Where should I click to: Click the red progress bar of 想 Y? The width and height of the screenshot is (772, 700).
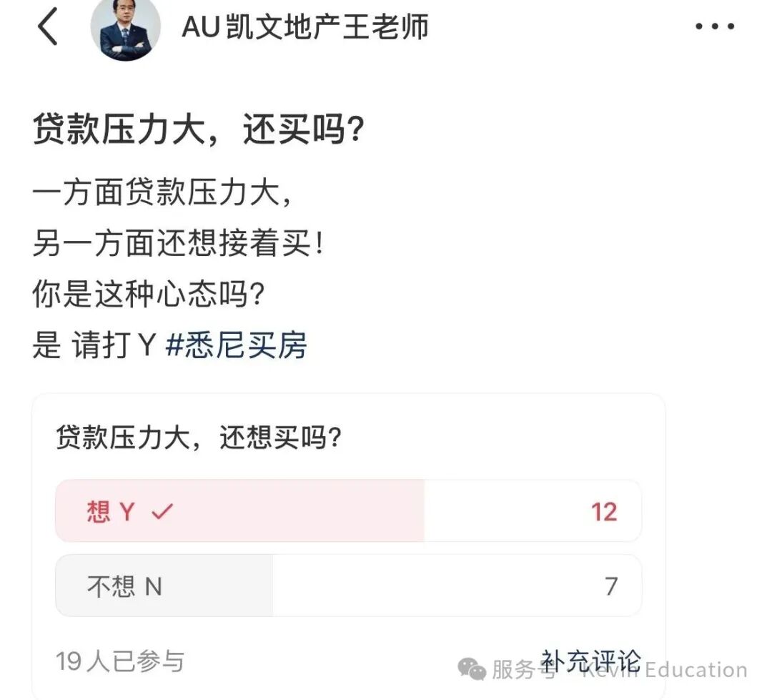239,511
